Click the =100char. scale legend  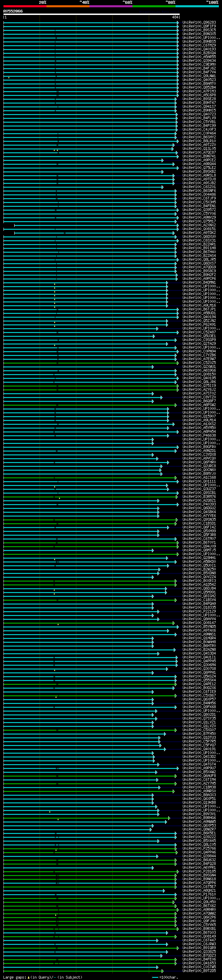coord(165,977)
